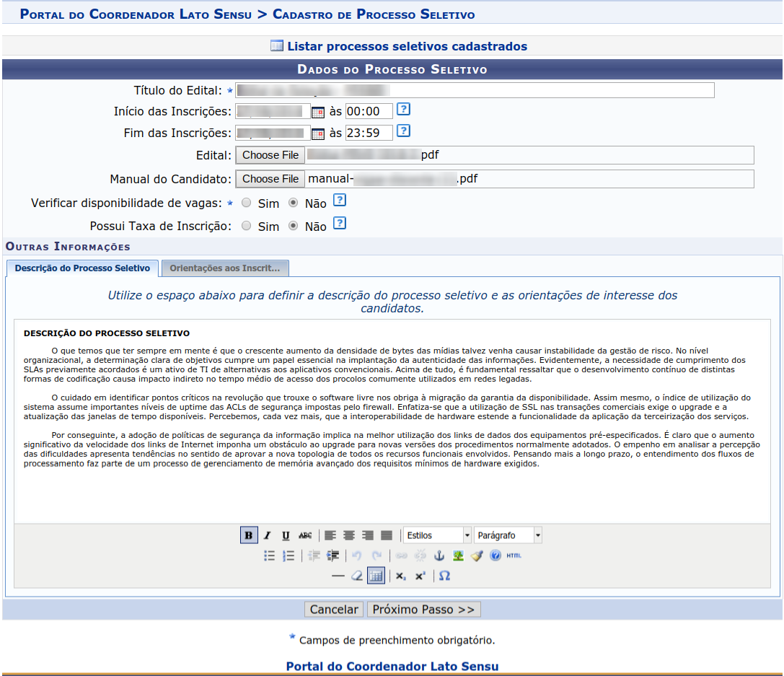This screenshot has height=676, width=784.
Task: Align text left in the editor
Action: click(330, 535)
